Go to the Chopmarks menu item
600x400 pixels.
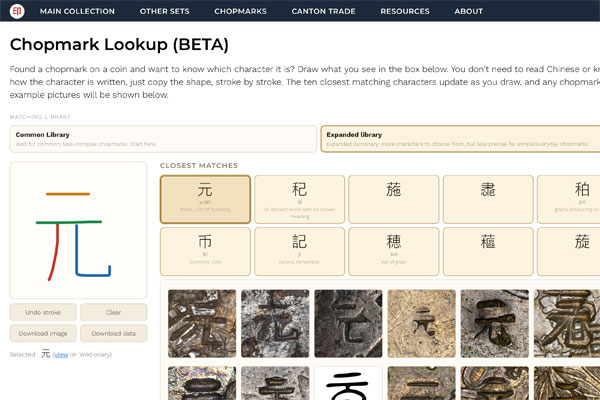click(240, 11)
